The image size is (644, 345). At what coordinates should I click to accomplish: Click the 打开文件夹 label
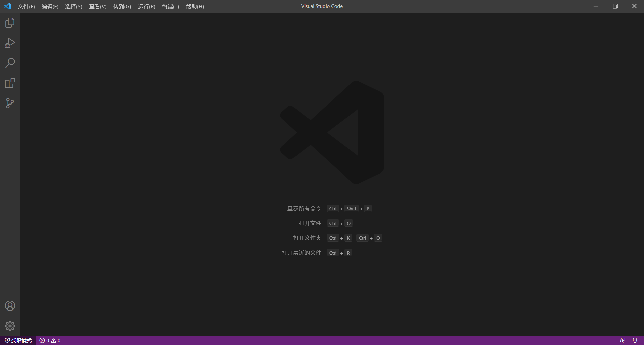(307, 238)
